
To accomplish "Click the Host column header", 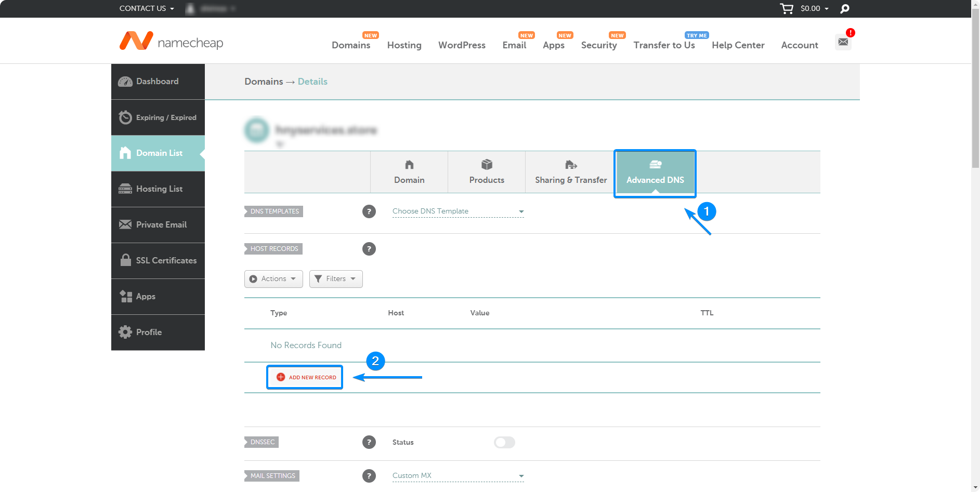I will click(x=396, y=313).
